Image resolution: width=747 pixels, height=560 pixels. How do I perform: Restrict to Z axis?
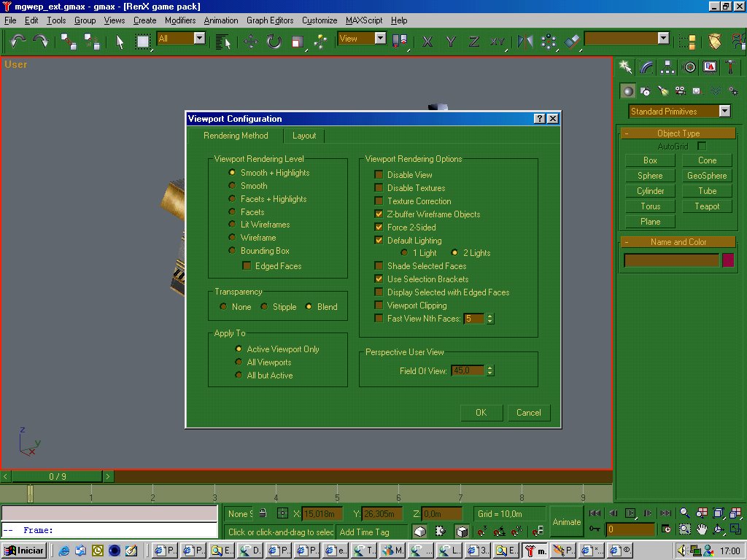(x=474, y=42)
